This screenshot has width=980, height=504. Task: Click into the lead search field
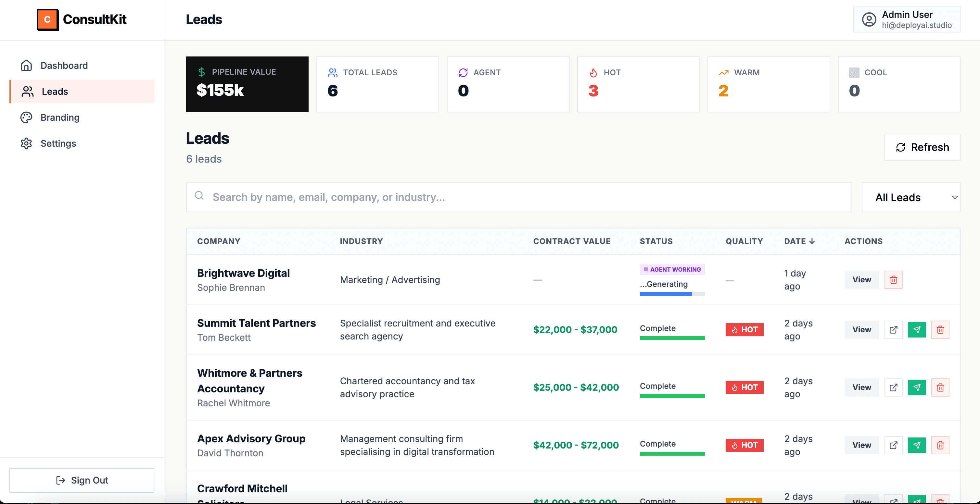456,197
